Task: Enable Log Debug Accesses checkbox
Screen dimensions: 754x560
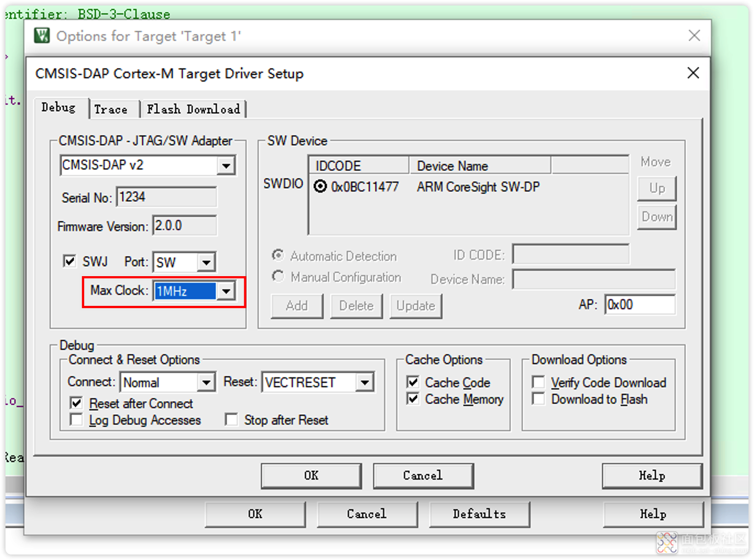Action: [x=77, y=420]
